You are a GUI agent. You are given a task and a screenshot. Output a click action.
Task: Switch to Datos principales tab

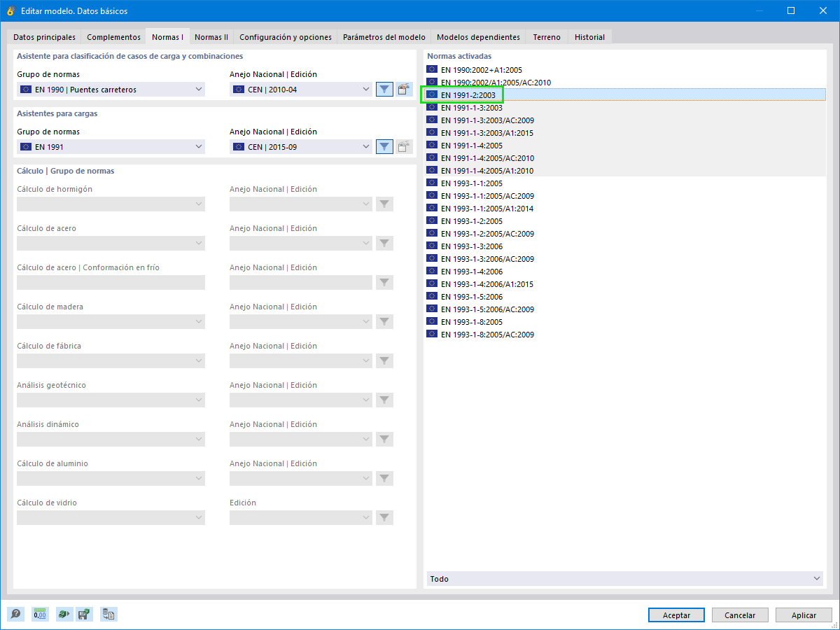(x=44, y=37)
